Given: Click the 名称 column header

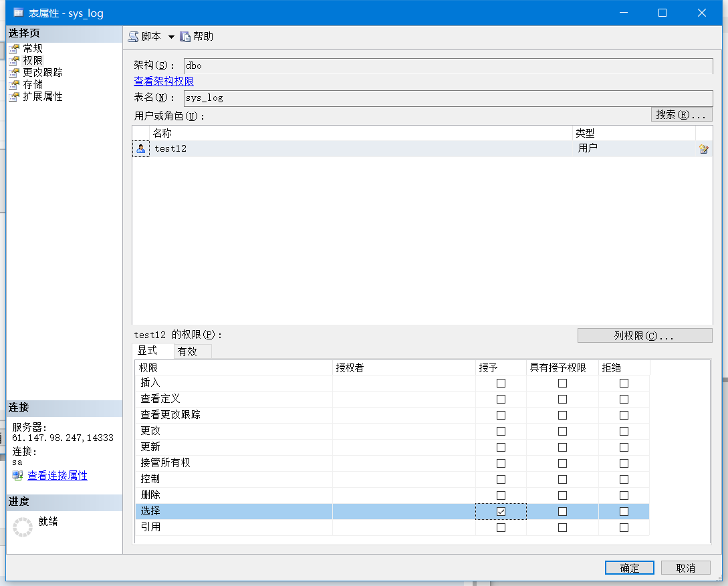Looking at the screenshot, I should click(361, 133).
